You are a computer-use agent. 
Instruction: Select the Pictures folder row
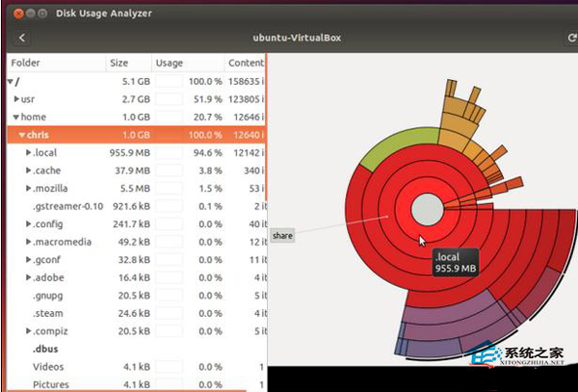pyautogui.click(x=51, y=384)
